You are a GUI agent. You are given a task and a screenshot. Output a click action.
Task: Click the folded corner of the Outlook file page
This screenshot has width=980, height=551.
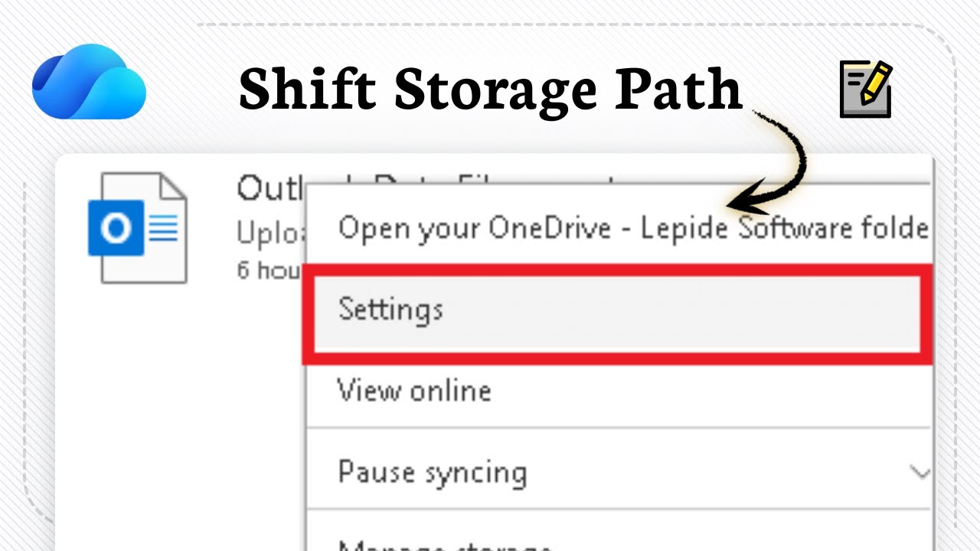click(x=173, y=188)
